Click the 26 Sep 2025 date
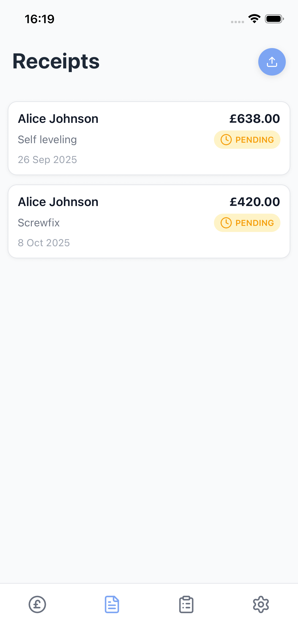Viewport: 298px width, 644px height. tap(47, 160)
